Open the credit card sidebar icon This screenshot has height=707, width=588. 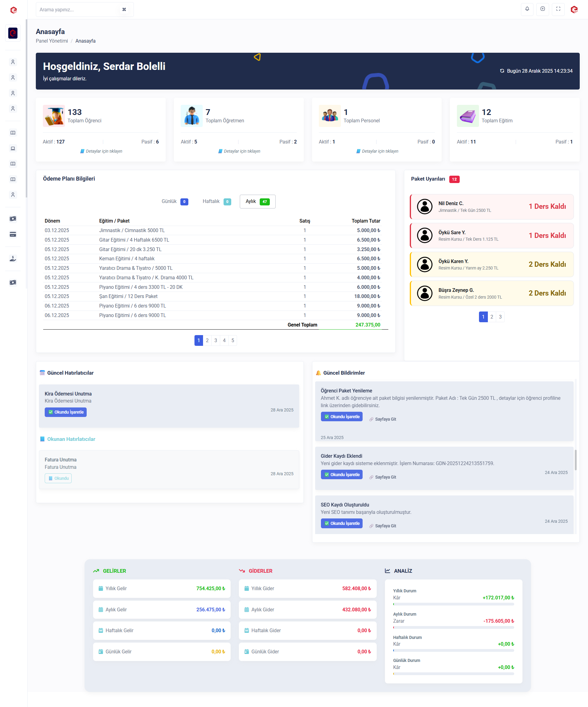[x=13, y=234]
